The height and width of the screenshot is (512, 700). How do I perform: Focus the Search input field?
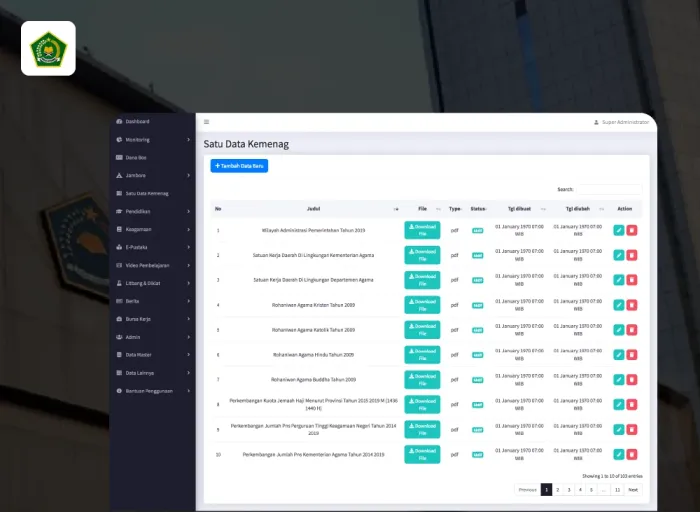pos(609,189)
